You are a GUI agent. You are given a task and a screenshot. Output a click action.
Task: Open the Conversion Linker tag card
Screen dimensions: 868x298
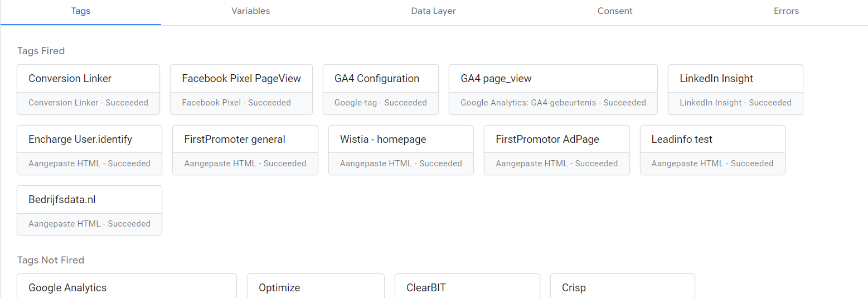(88, 89)
